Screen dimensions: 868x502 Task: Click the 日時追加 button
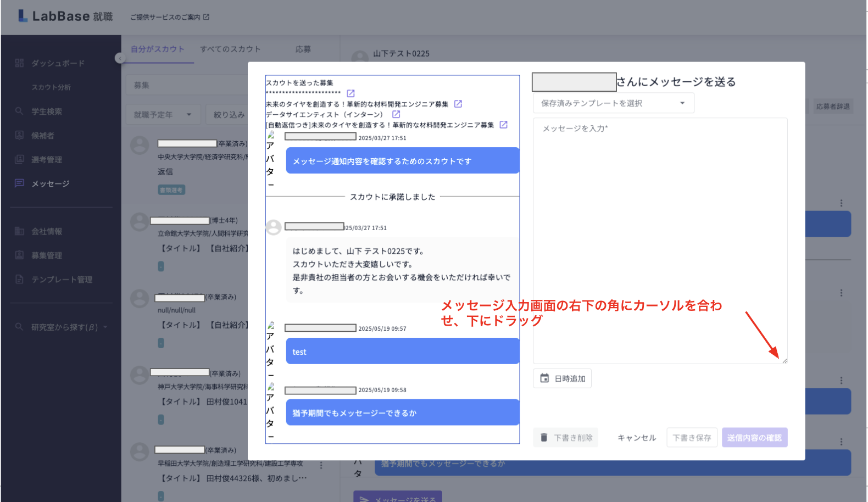click(x=563, y=378)
